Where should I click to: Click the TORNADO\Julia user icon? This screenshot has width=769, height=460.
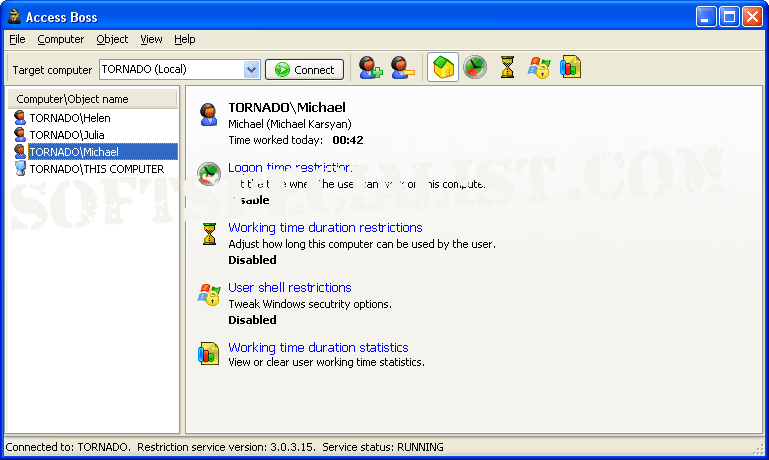(20, 134)
